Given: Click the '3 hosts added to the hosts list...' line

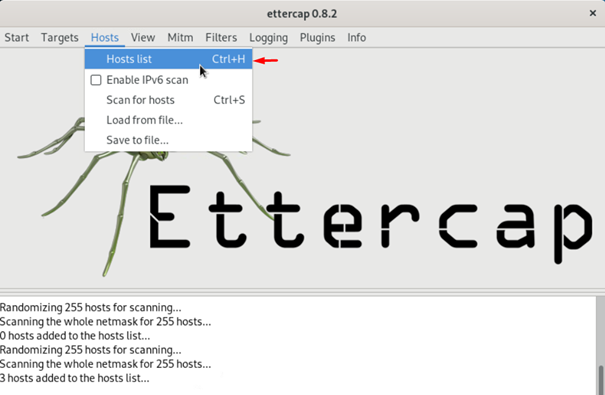Looking at the screenshot, I should pos(74,378).
